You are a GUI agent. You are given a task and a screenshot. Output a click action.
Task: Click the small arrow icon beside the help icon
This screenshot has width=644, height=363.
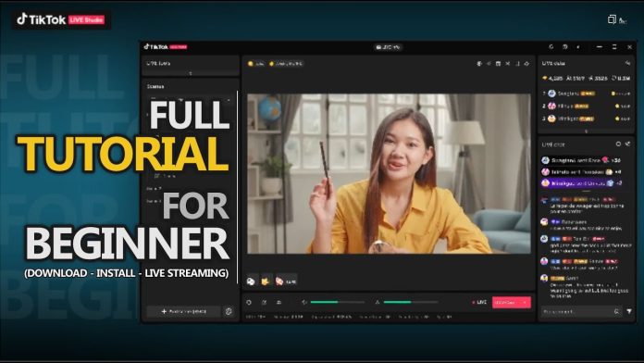578,47
